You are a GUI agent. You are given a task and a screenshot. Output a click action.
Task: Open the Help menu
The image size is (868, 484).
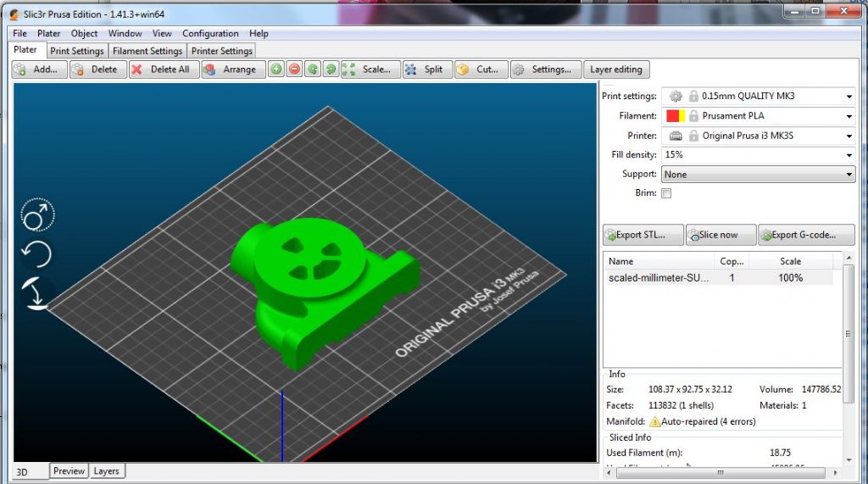point(259,34)
